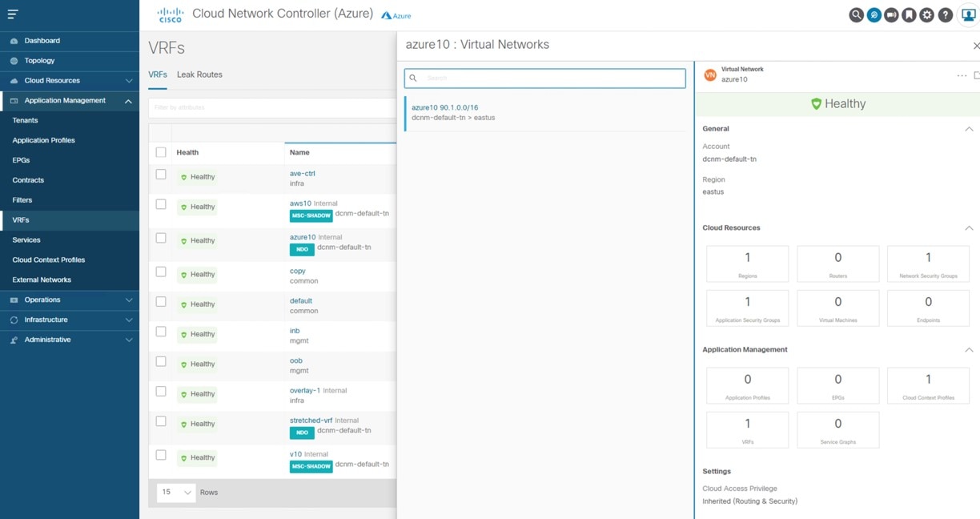This screenshot has height=519, width=980.
Task: Open the stretched-vrf link
Action: 311,420
